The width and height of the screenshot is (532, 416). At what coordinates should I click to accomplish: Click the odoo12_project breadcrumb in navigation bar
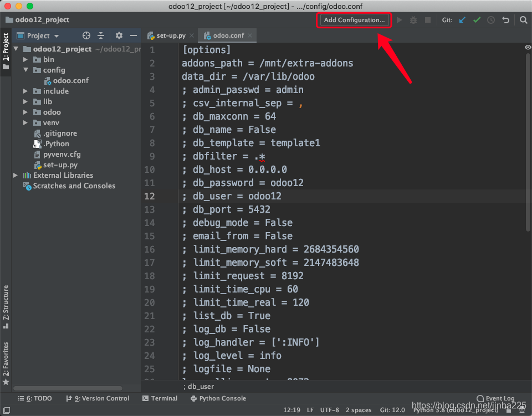(37, 19)
